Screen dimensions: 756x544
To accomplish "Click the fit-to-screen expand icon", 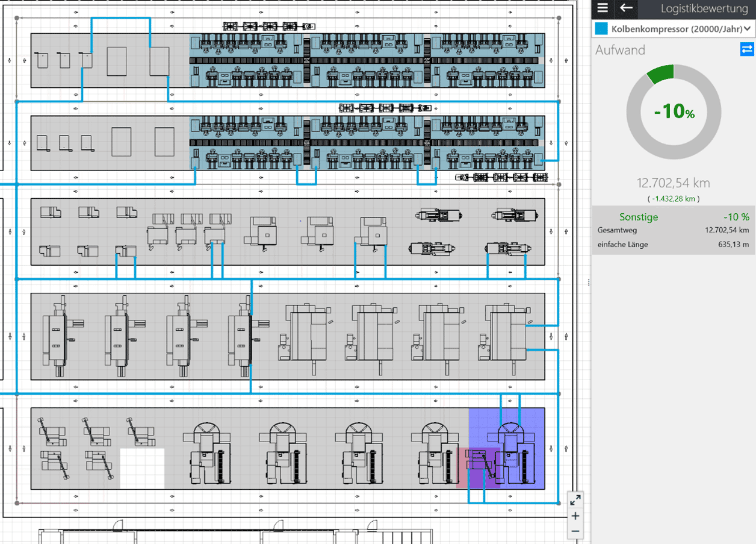I will (575, 499).
